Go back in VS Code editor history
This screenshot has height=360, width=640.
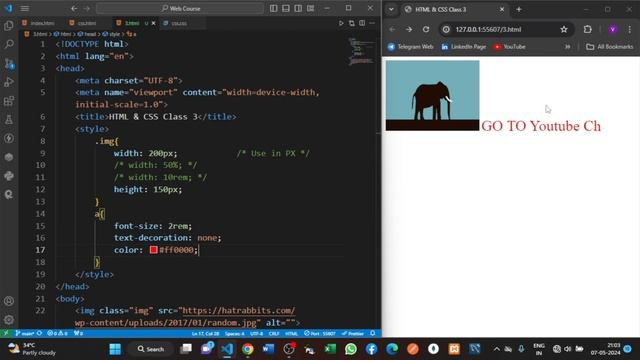coord(74,8)
